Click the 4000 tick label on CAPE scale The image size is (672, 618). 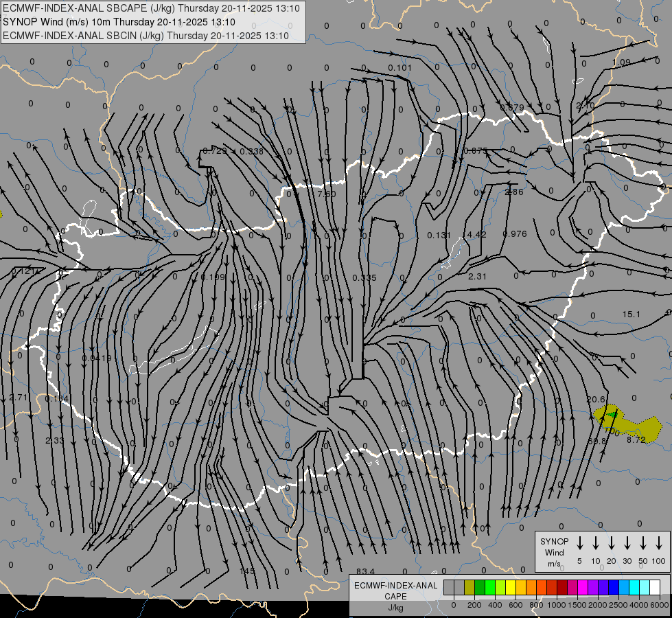click(639, 605)
